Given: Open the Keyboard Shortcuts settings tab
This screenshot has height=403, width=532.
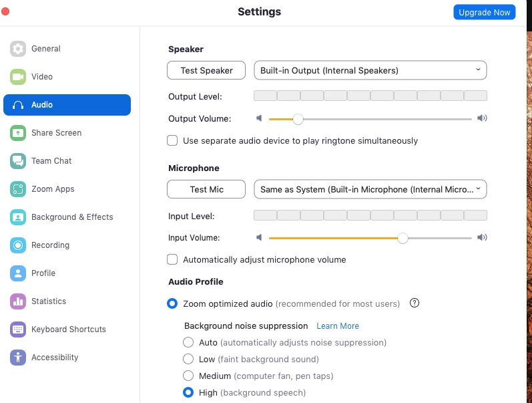Looking at the screenshot, I should [x=68, y=329].
